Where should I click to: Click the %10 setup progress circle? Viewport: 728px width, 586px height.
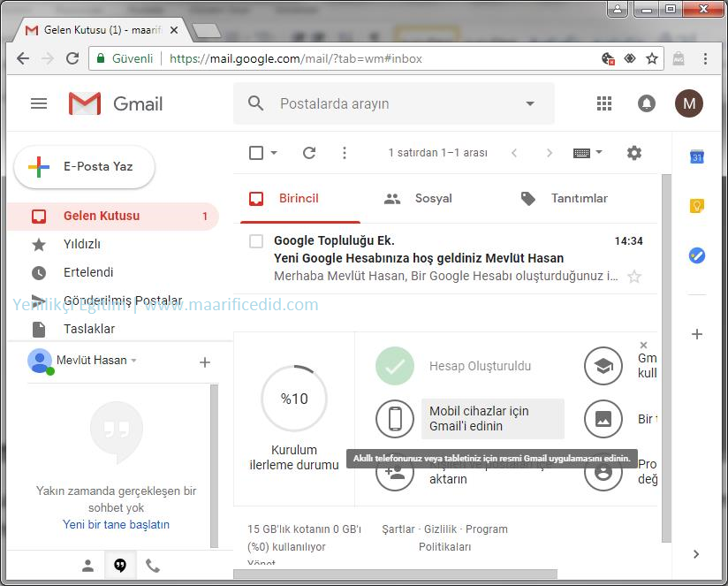[x=294, y=399]
